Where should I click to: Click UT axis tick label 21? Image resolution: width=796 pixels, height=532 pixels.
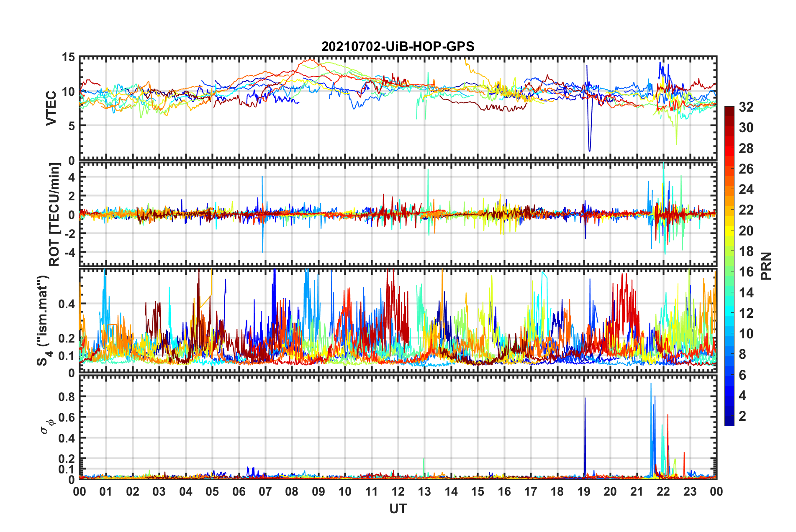point(637,491)
